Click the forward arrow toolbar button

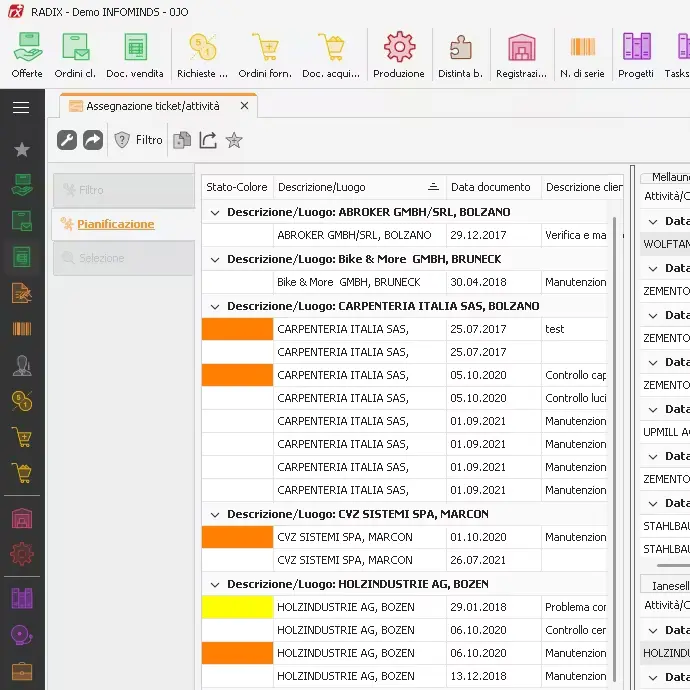pyautogui.click(x=93, y=140)
